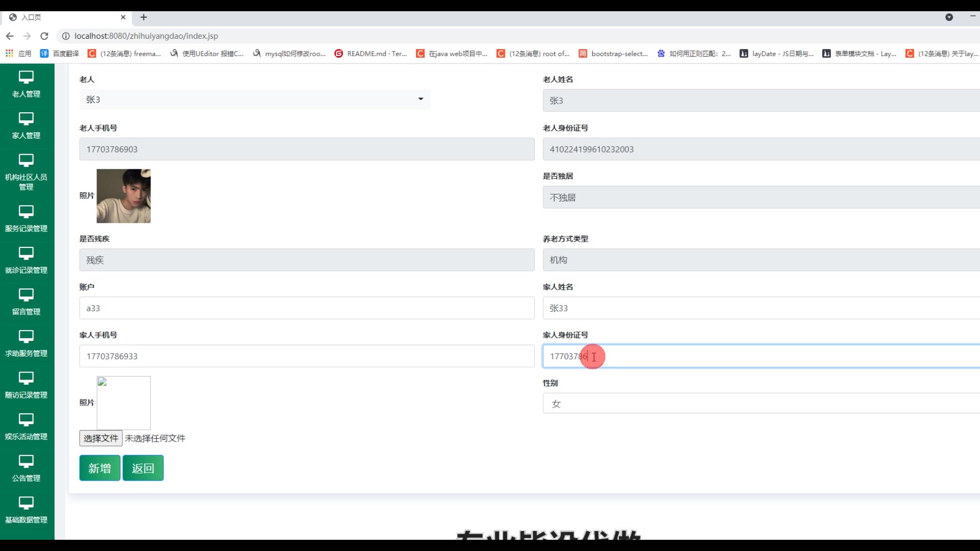980x551 pixels.
Task: Expand the 老人 dropdown showing 张3
Action: [254, 99]
